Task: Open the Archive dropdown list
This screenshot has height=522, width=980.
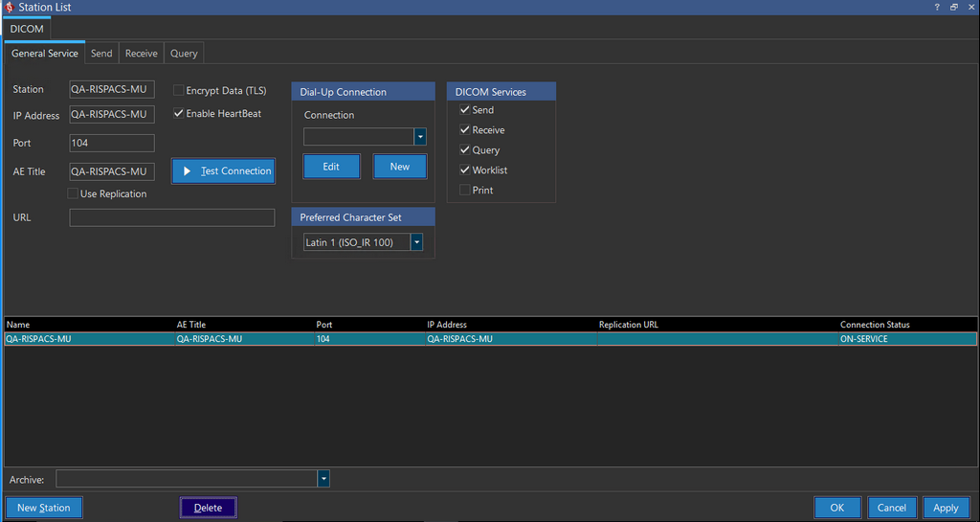Action: point(323,478)
